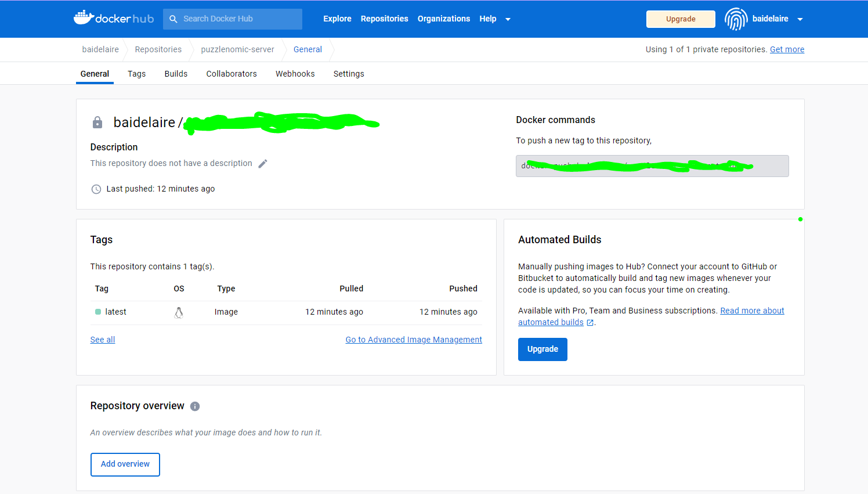This screenshot has height=494, width=868.
Task: Click the docker push command box
Action: click(652, 166)
